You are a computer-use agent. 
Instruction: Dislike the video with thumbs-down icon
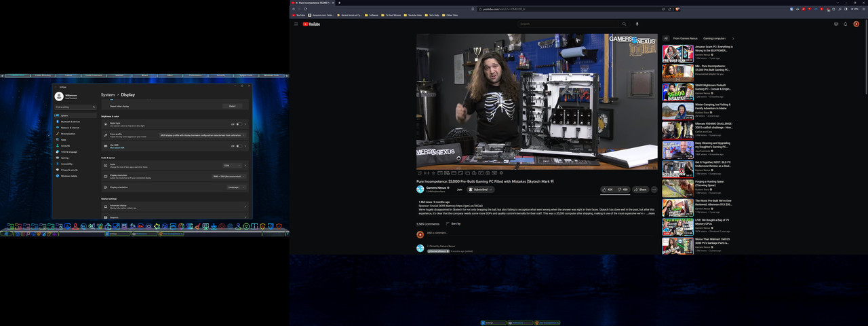(x=623, y=189)
